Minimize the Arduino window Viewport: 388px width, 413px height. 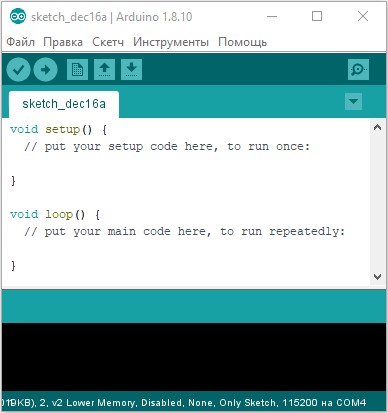[272, 16]
